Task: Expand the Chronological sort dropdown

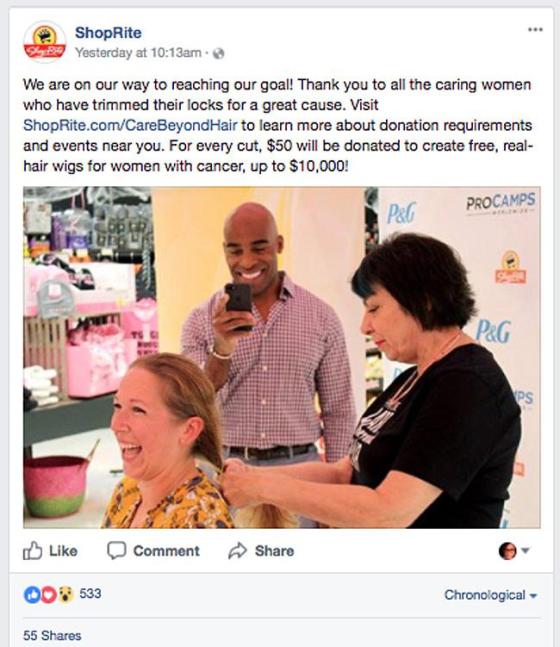Action: pos(491,595)
